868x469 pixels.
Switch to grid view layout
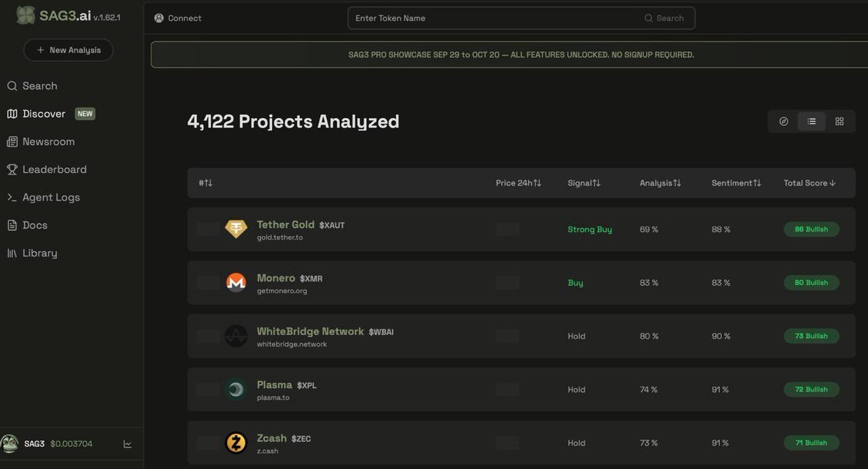point(839,122)
